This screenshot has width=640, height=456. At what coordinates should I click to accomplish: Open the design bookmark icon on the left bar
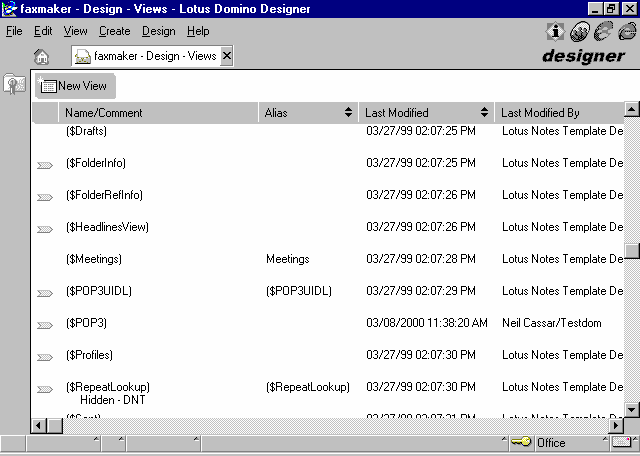pyautogui.click(x=14, y=85)
